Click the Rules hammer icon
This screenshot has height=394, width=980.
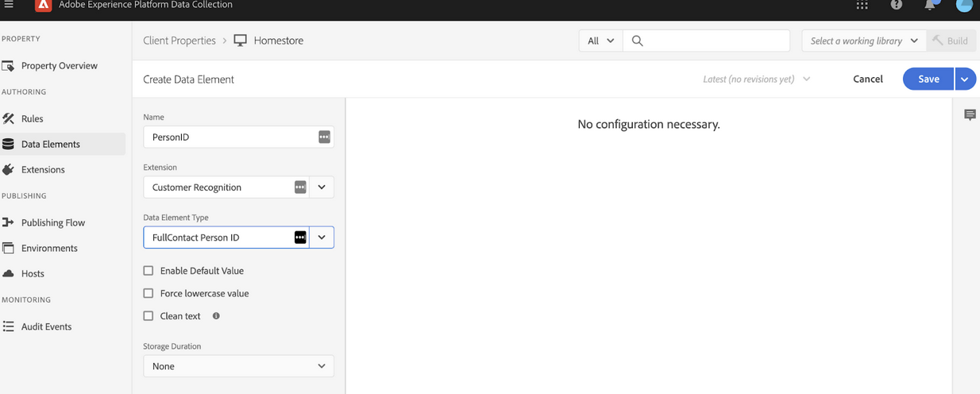9,118
